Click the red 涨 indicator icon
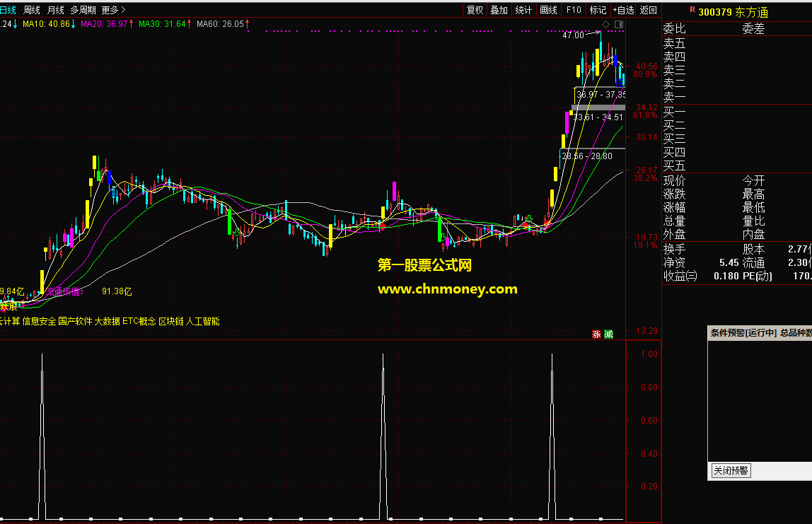This screenshot has height=524, width=812. (596, 334)
